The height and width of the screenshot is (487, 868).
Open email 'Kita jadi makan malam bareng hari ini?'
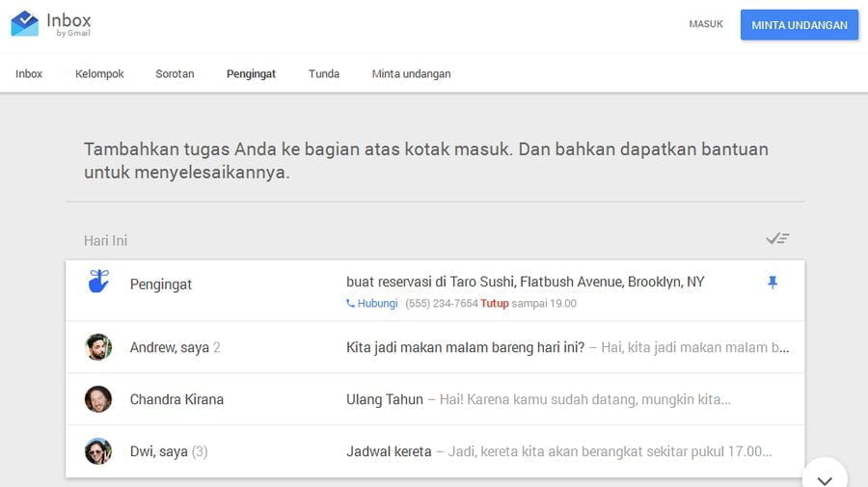point(465,347)
